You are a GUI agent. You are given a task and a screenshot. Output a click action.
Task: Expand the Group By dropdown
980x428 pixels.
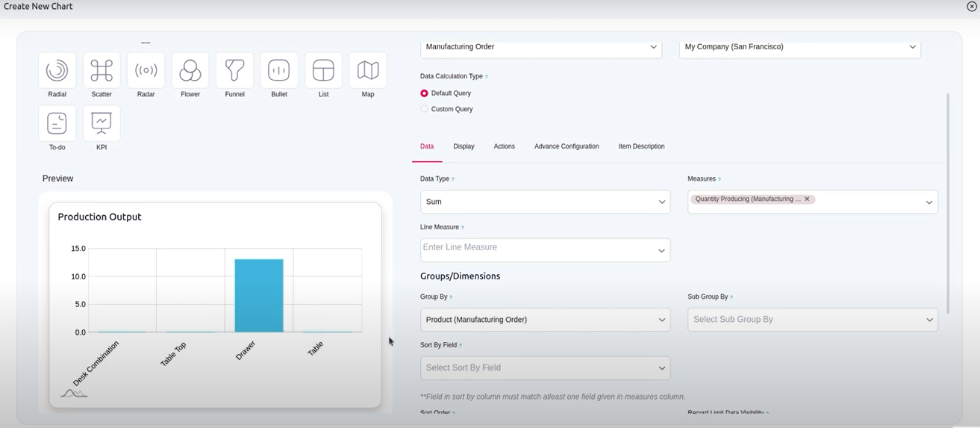point(545,320)
